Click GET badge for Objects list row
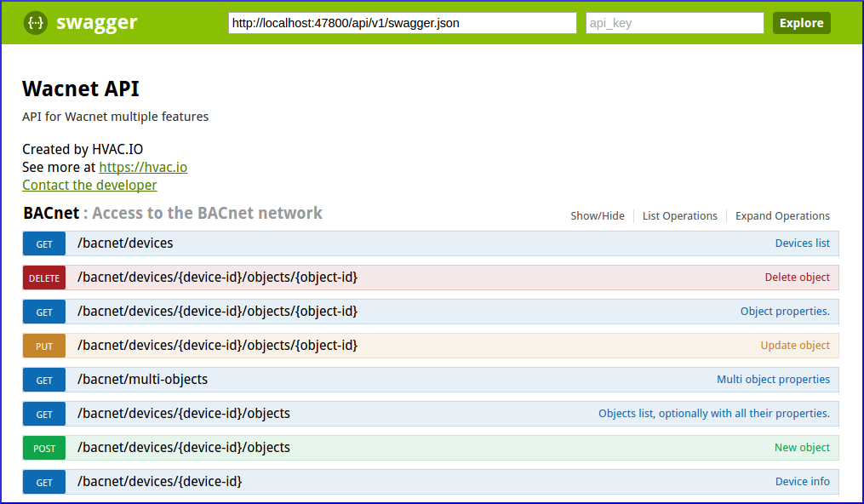 pyautogui.click(x=44, y=415)
